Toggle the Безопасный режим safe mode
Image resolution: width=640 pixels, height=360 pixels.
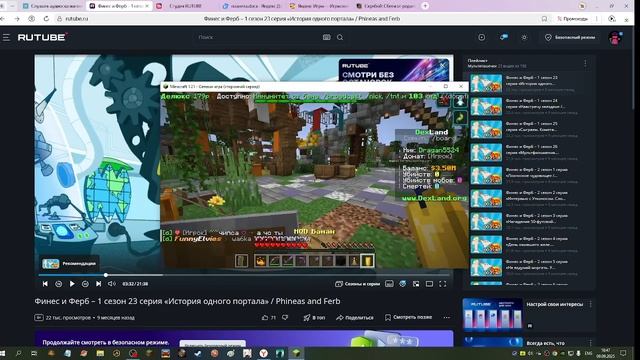point(570,37)
